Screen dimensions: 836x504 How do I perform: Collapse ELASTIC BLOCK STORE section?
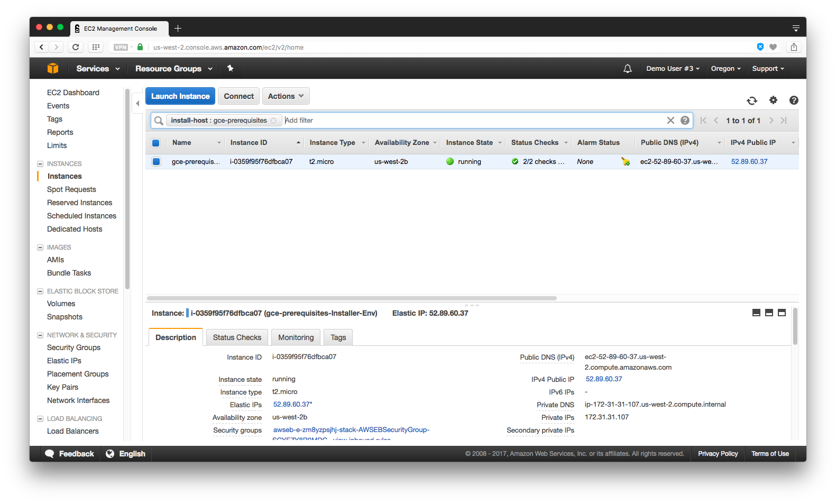coord(40,291)
